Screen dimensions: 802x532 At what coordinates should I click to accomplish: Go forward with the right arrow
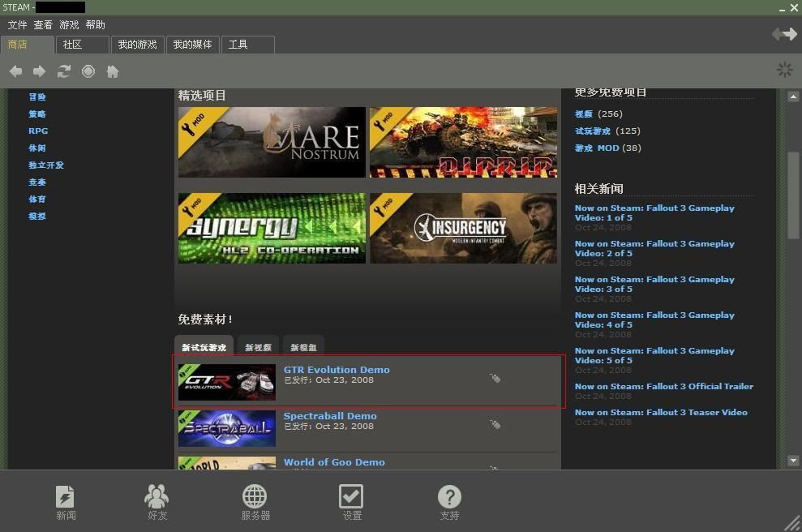(40, 71)
